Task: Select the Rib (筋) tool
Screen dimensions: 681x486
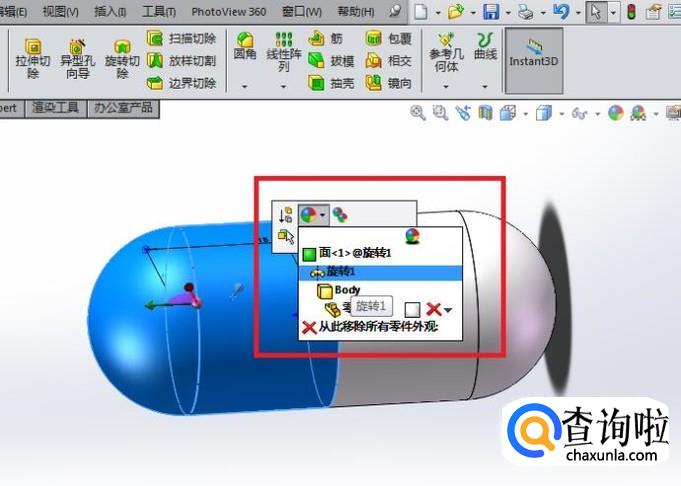Action: click(331, 38)
